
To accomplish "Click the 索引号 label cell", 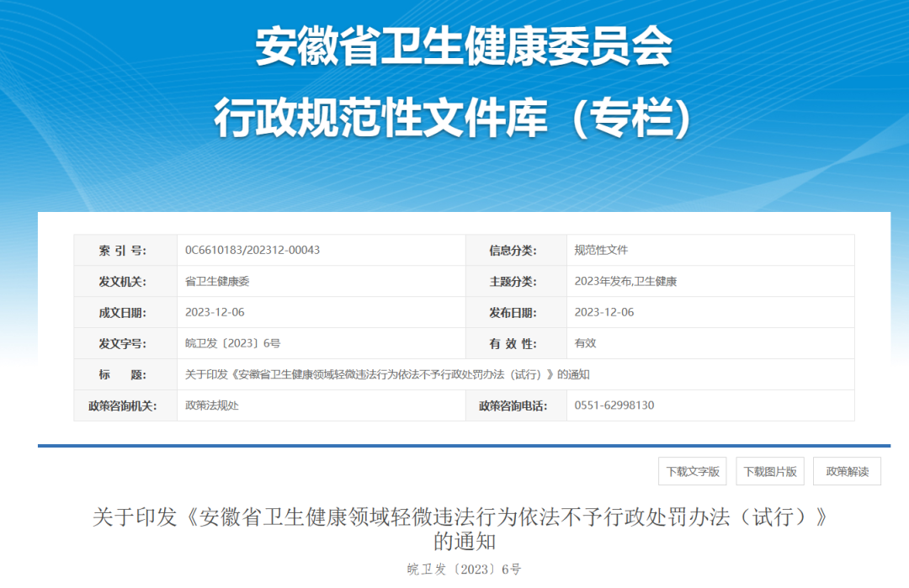I will pos(125,251).
